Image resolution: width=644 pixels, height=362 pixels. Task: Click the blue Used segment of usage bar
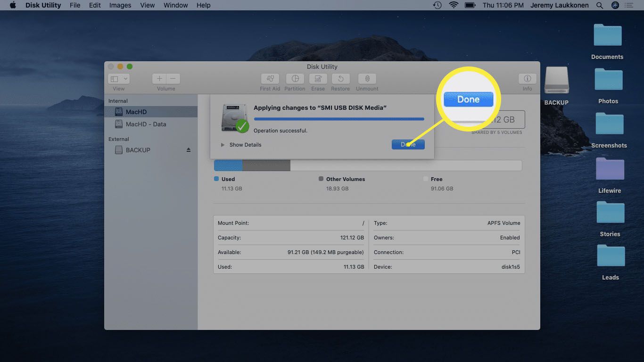(x=228, y=165)
